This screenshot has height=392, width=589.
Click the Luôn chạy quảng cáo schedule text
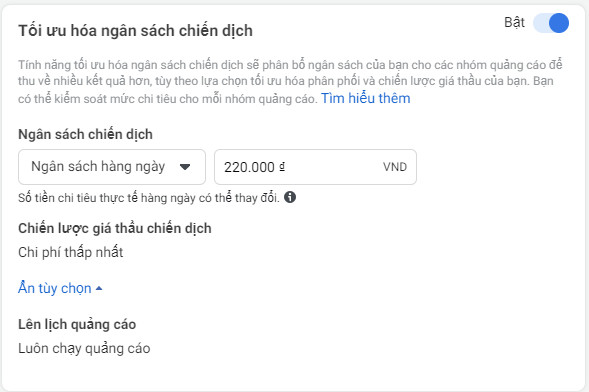[84, 348]
